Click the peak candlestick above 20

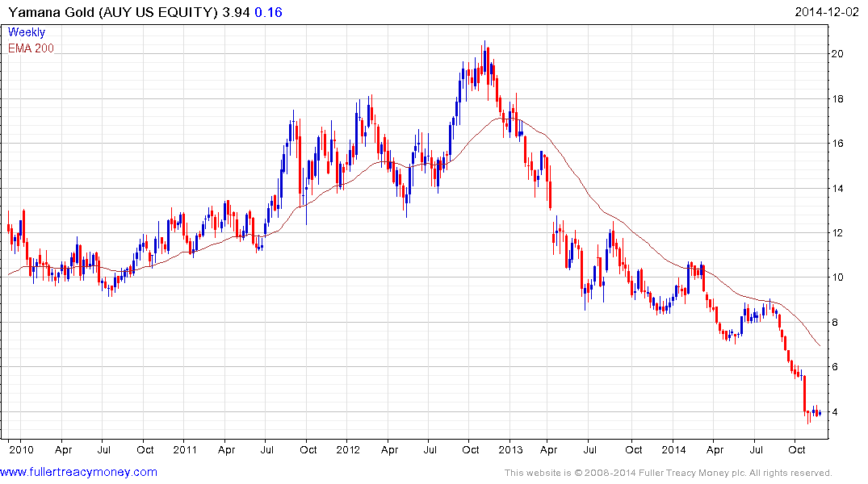point(484,57)
